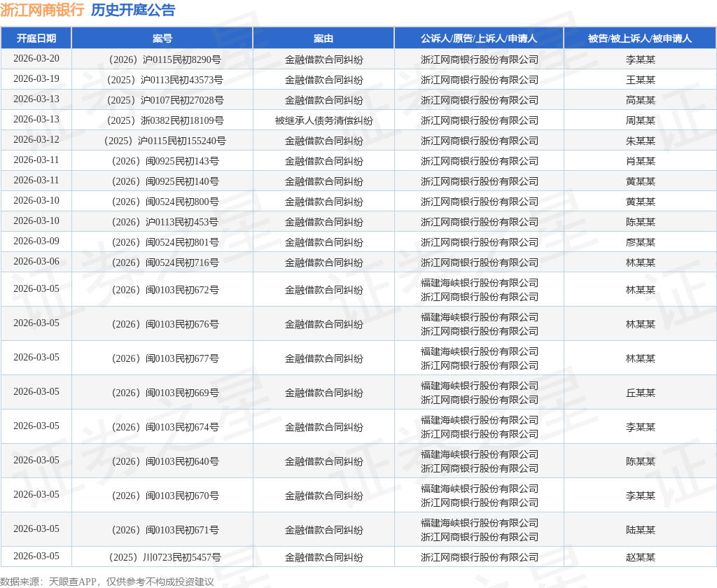Click defendant 周某某
This screenshot has height=588, width=717.
tap(640, 120)
